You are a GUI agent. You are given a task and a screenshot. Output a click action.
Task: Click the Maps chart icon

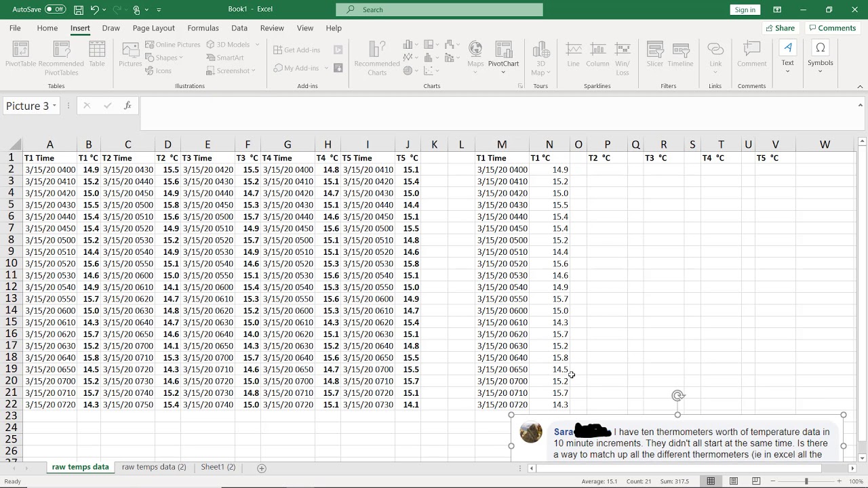[x=475, y=56]
